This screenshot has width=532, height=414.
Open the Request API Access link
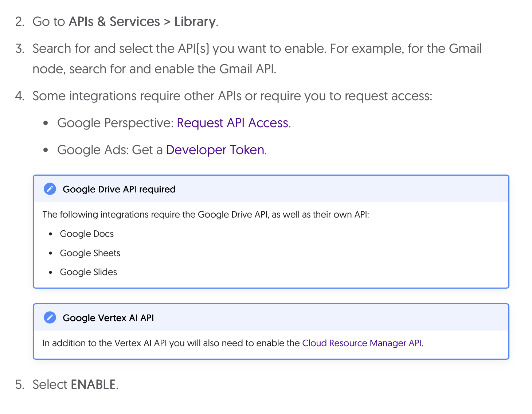tap(232, 123)
